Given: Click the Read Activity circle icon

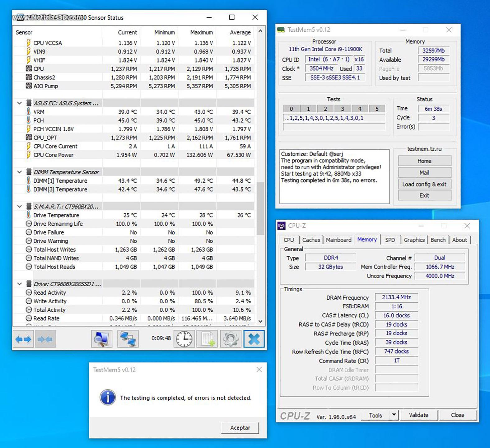Looking at the screenshot, I should coord(29,292).
